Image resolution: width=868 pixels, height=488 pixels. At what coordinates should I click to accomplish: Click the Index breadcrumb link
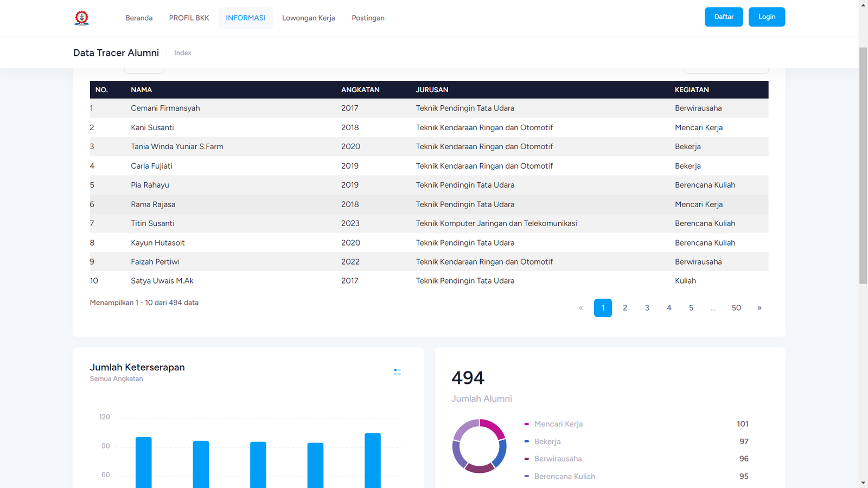point(183,53)
